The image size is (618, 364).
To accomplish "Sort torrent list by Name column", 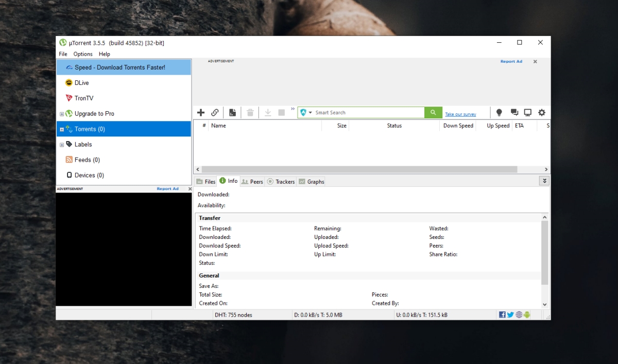I will [265, 126].
